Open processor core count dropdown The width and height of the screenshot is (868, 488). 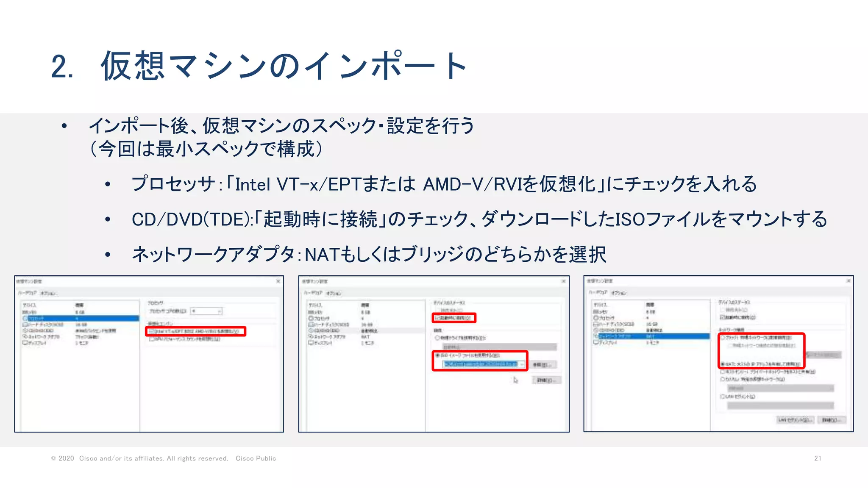[206, 311]
